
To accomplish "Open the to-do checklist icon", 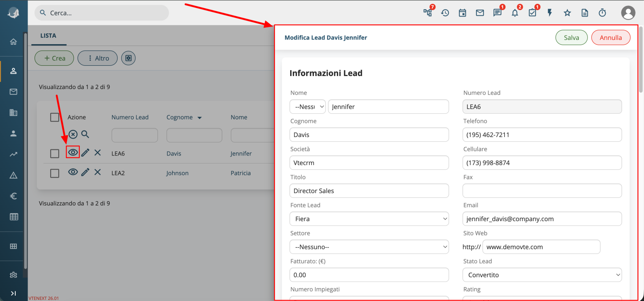I will (532, 13).
